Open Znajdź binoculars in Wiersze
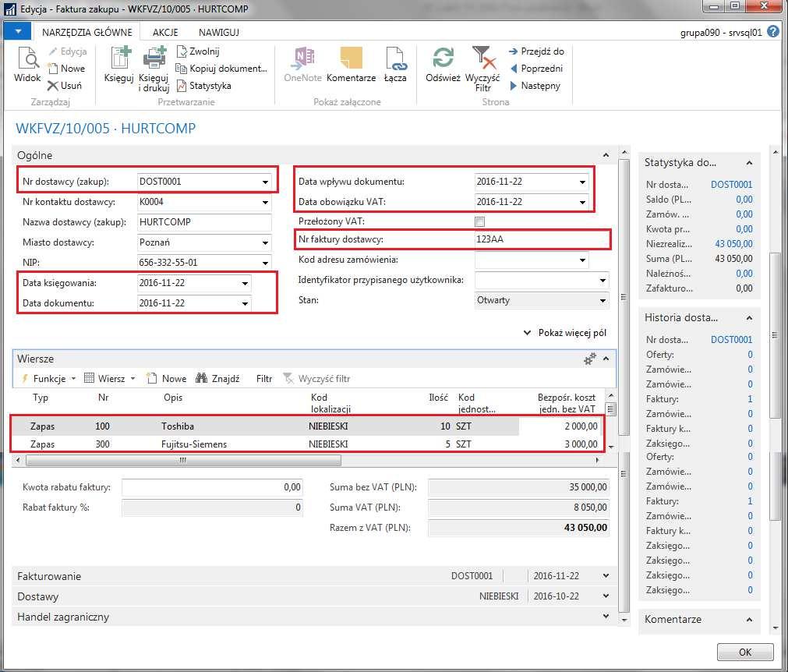The height and width of the screenshot is (672, 788). 202,378
